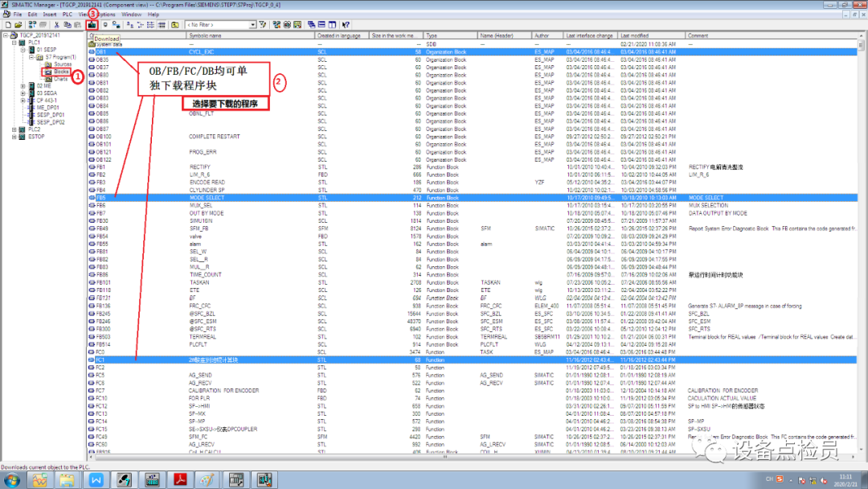
Task: Select the OB1 CYCL_EXC block row
Action: (x=473, y=51)
